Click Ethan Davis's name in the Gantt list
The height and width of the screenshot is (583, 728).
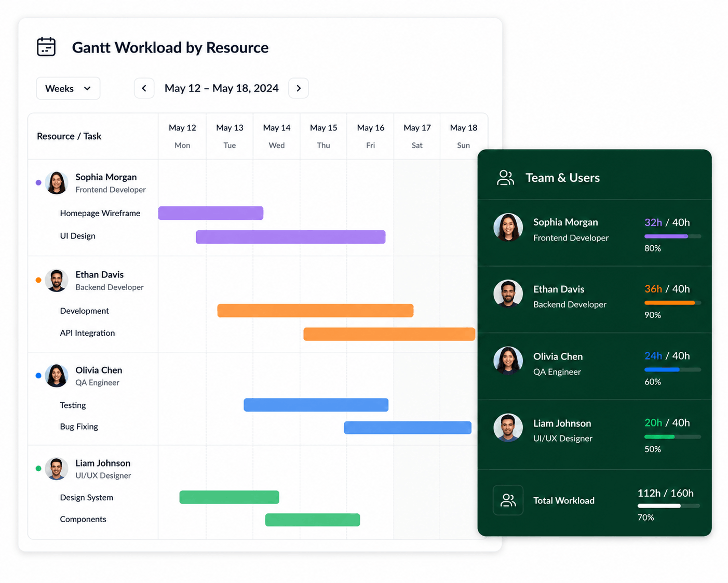100,275
